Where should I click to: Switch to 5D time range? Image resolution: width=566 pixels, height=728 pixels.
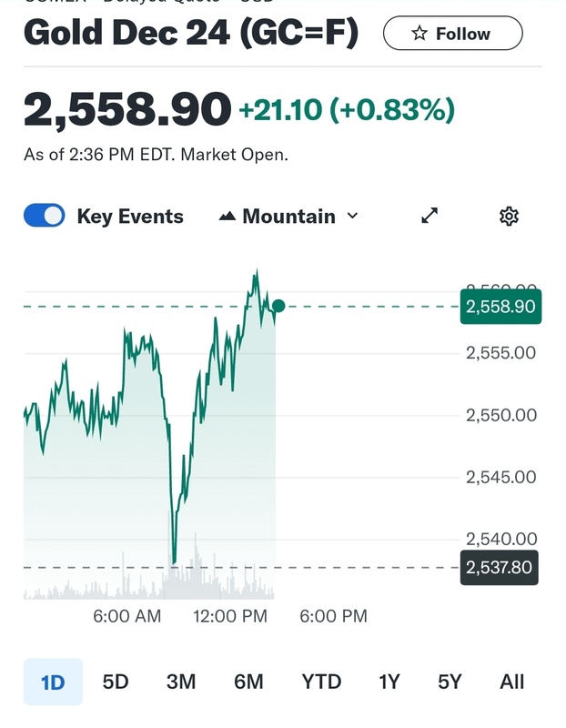tap(116, 682)
